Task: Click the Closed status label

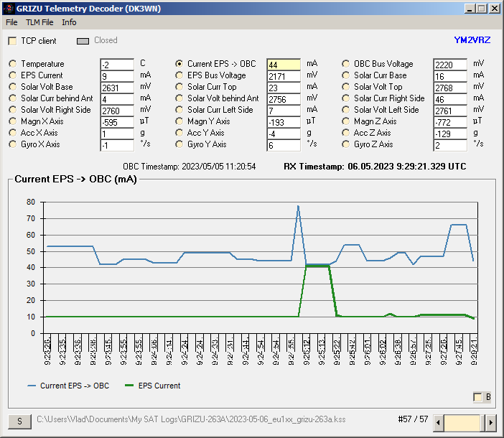Action: point(106,40)
